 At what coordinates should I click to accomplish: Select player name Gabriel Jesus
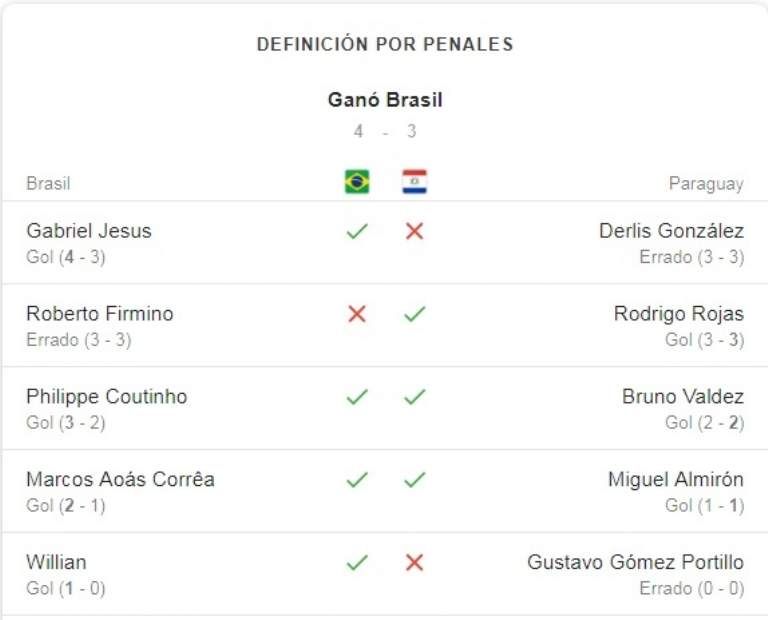(x=89, y=231)
